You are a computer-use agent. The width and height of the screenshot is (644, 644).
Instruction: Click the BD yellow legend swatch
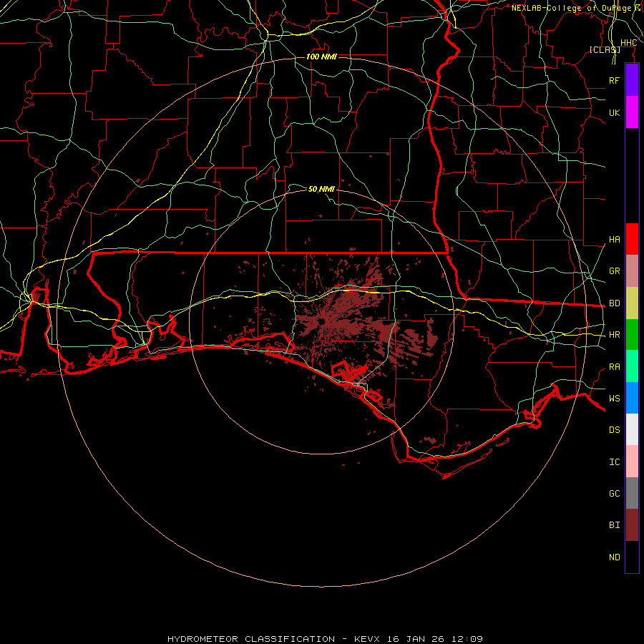pos(632,303)
